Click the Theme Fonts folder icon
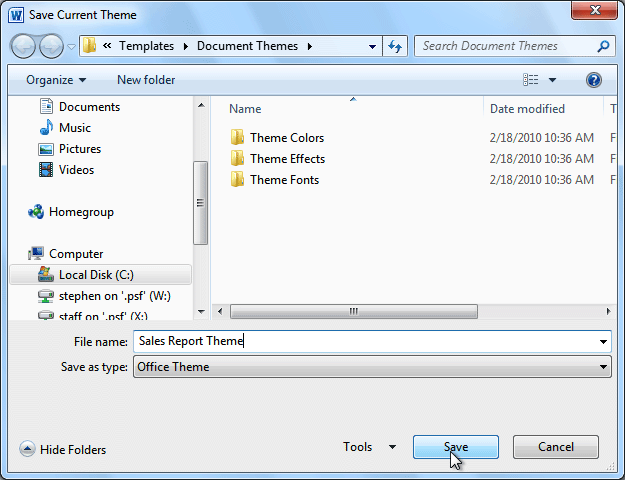Viewport: 625px width, 480px height. [x=237, y=179]
